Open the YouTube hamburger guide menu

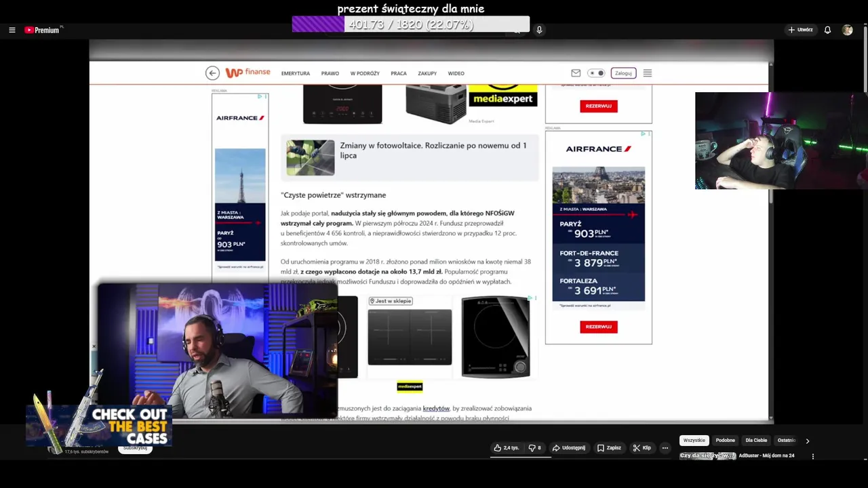[x=12, y=30]
